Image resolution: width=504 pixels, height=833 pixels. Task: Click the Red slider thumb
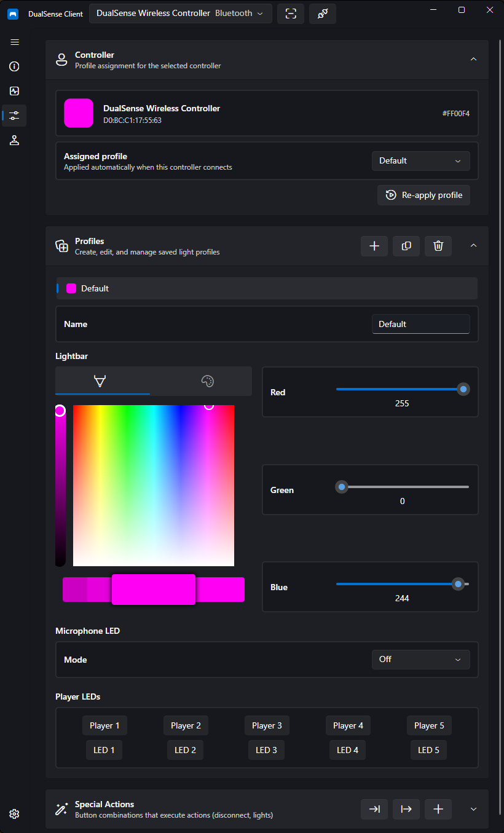click(463, 389)
